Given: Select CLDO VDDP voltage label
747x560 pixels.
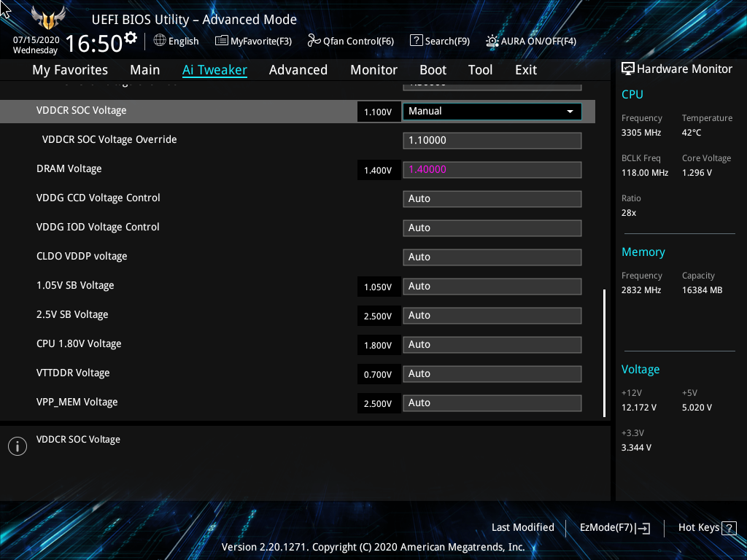Looking at the screenshot, I should coord(82,256).
